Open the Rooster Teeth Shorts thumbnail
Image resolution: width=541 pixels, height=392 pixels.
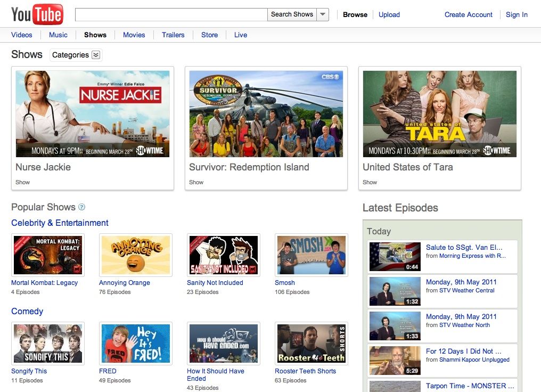(x=311, y=344)
